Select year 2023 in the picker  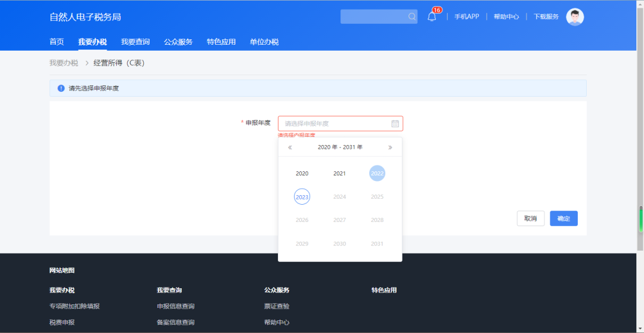[x=302, y=197]
